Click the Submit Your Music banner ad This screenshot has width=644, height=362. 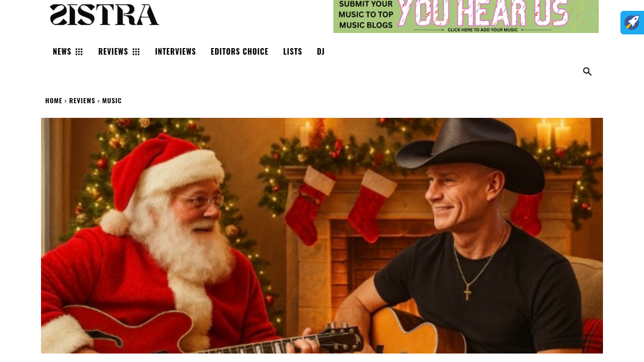[x=466, y=16]
